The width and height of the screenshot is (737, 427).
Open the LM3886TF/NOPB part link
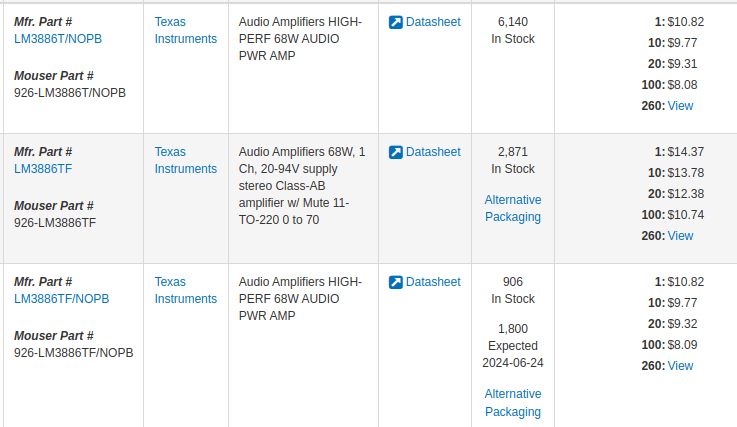(x=62, y=299)
